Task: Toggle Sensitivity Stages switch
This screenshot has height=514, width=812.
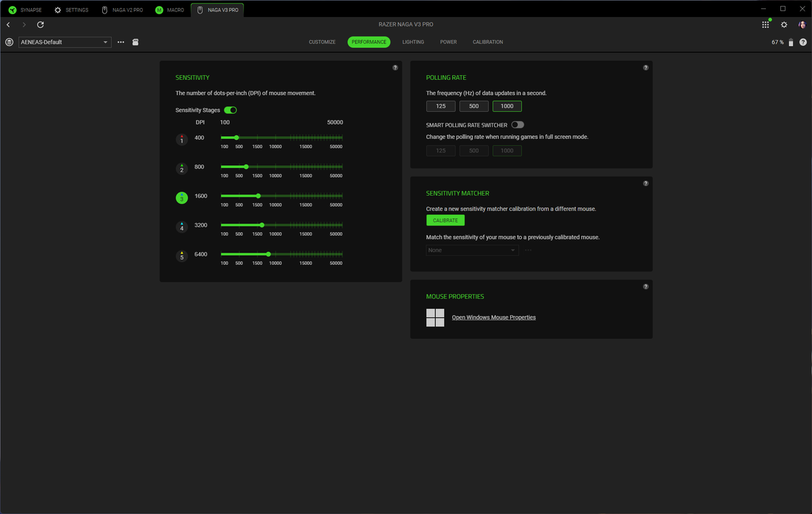Action: coord(230,110)
